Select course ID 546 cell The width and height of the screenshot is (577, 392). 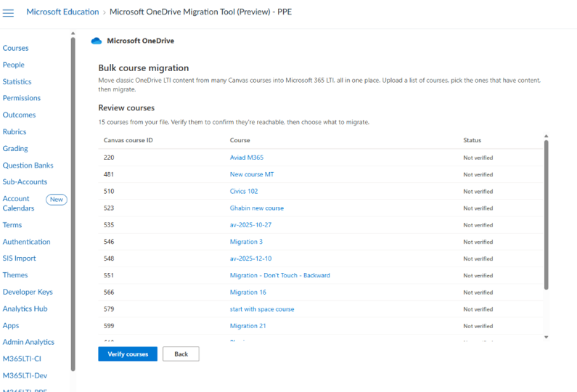[x=109, y=242]
